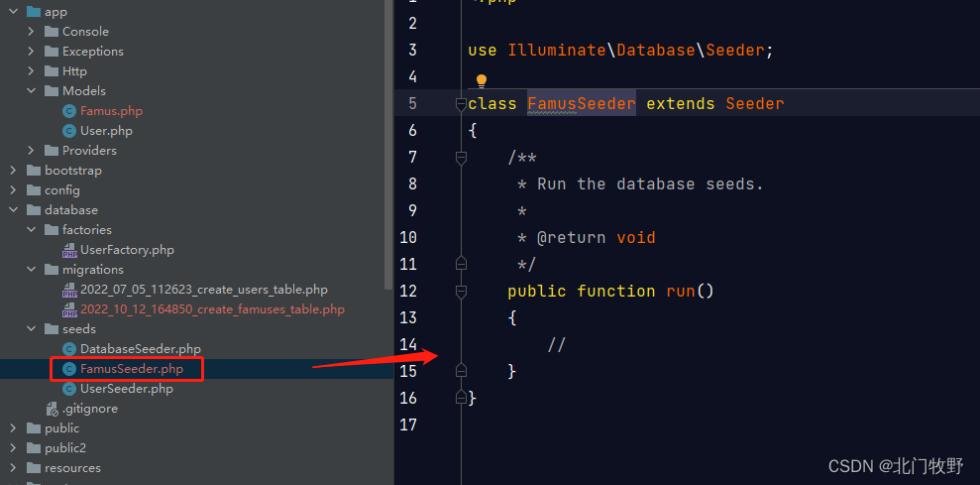Image resolution: width=980 pixels, height=485 pixels.
Task: Click the create_famuses_table.php file icon
Action: [x=69, y=309]
